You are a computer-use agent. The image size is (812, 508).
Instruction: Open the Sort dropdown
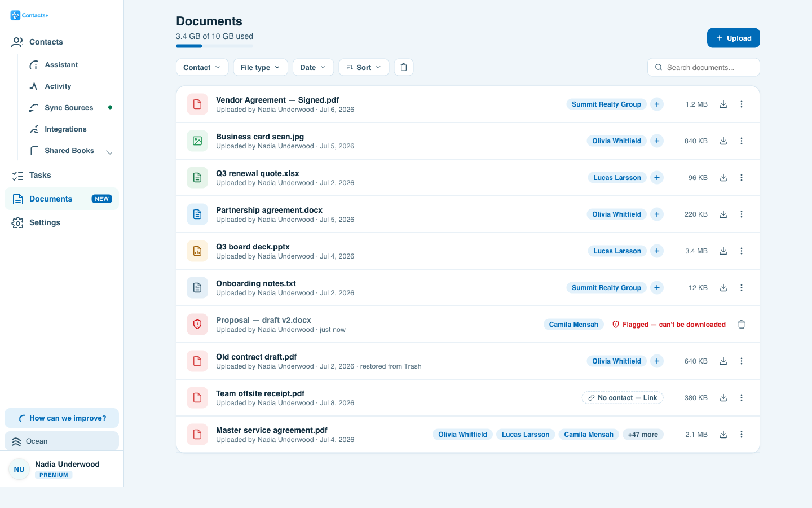coord(364,67)
